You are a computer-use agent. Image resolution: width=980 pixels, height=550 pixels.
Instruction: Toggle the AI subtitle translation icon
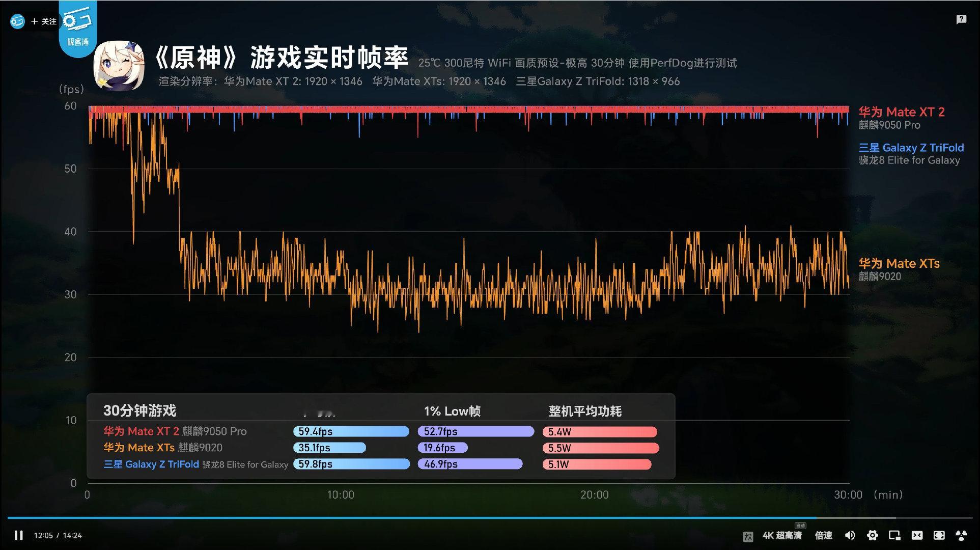click(x=748, y=536)
